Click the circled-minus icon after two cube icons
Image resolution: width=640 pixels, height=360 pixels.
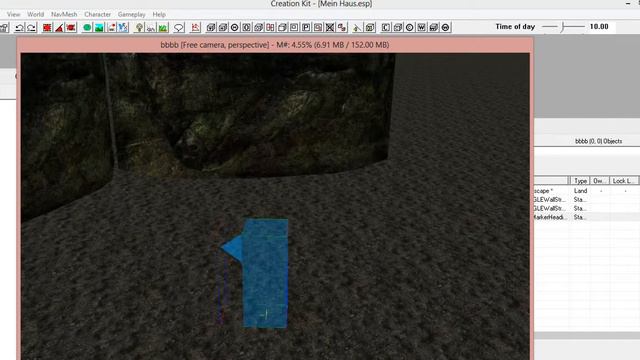tap(235, 28)
